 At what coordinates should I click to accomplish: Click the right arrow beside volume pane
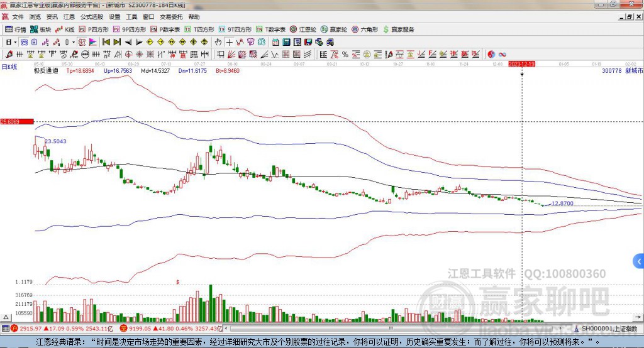tap(638, 317)
